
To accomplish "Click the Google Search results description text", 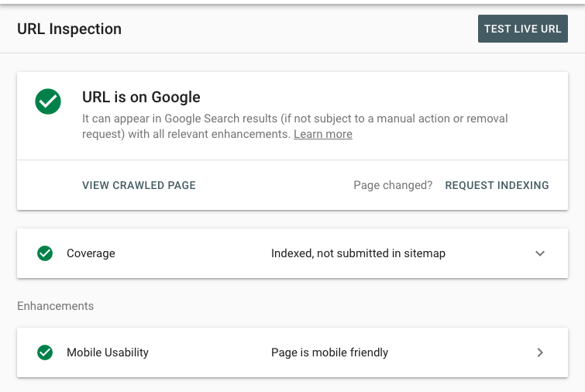I will click(294, 126).
